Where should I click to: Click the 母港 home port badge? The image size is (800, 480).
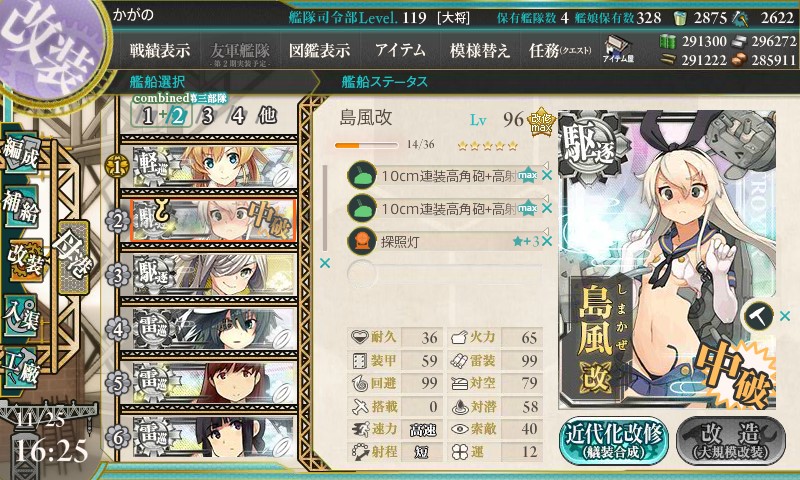74,257
